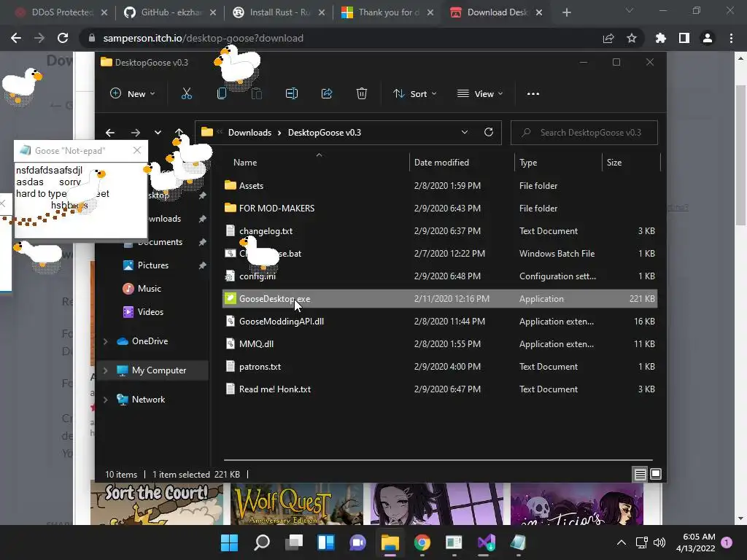The image size is (747, 560).
Task: Open the Sort dropdown
Action: (x=414, y=94)
